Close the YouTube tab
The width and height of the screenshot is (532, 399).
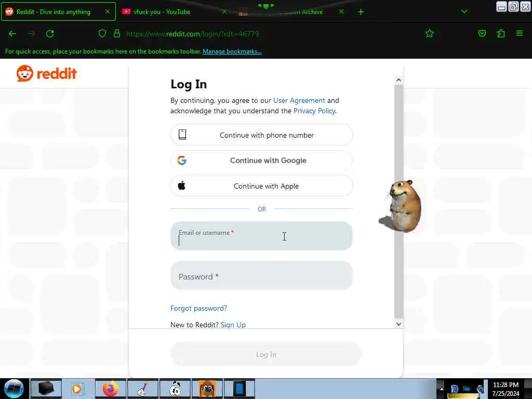224,11
